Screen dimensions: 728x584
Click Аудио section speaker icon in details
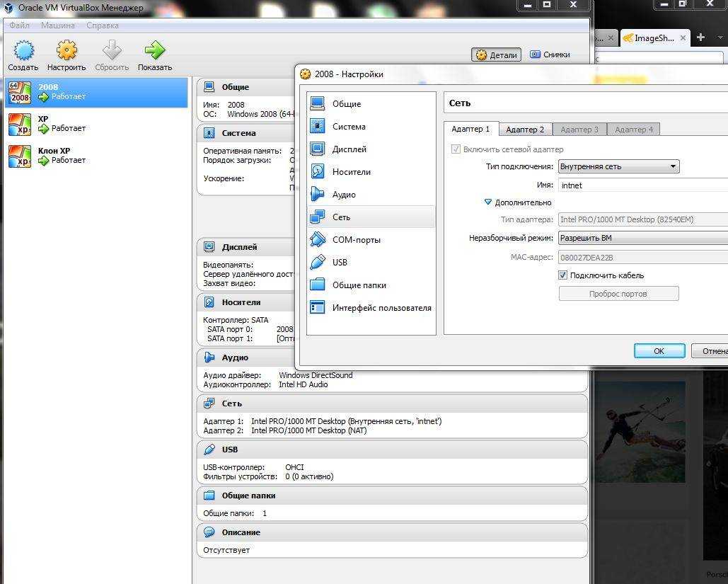pos(209,357)
